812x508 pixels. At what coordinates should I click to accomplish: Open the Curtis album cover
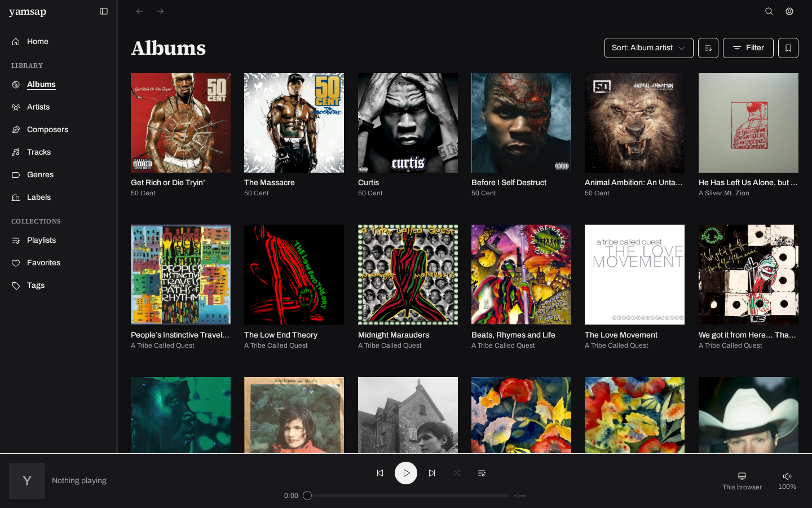pos(408,122)
